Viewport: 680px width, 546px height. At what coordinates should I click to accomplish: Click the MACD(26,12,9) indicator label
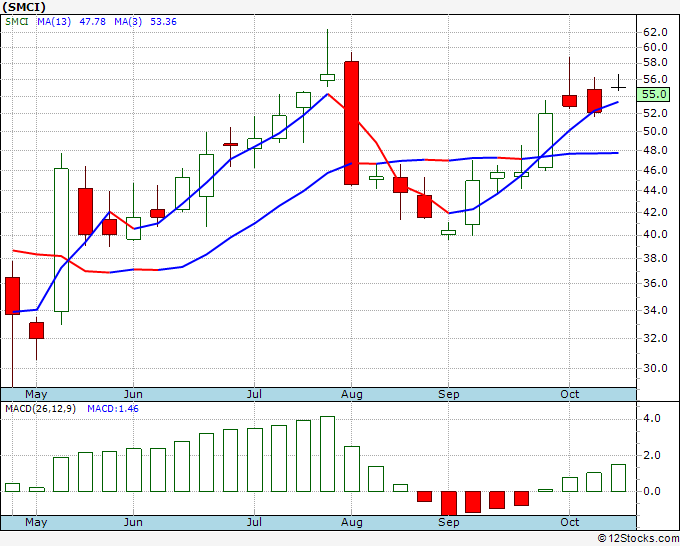pyautogui.click(x=40, y=409)
